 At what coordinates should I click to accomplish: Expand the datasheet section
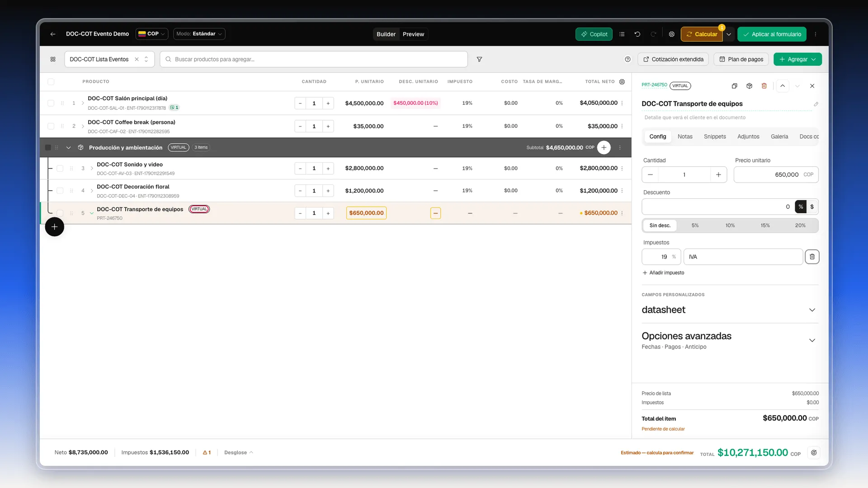coord(812,310)
